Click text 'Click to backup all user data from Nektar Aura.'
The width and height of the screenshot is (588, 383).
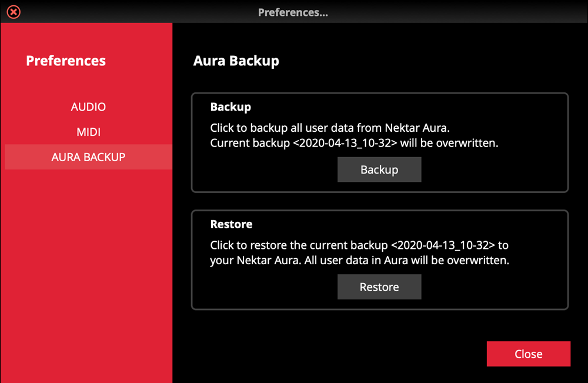(330, 128)
